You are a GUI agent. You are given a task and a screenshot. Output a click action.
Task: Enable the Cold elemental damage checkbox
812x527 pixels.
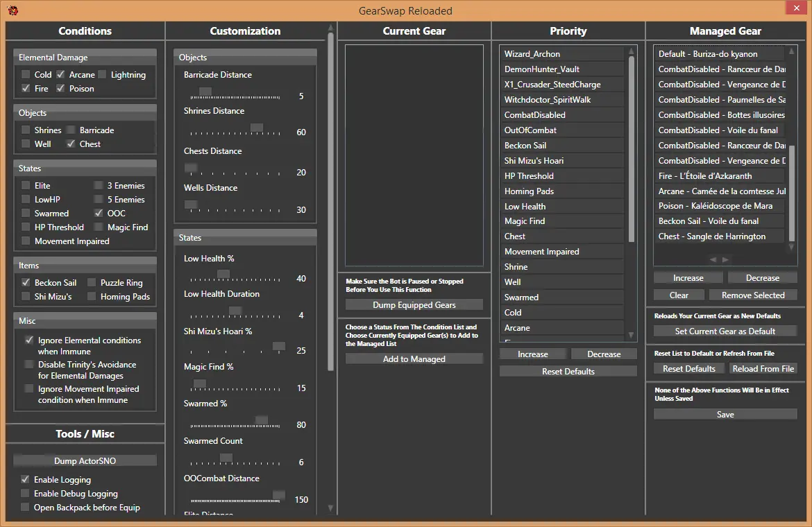[x=26, y=75]
